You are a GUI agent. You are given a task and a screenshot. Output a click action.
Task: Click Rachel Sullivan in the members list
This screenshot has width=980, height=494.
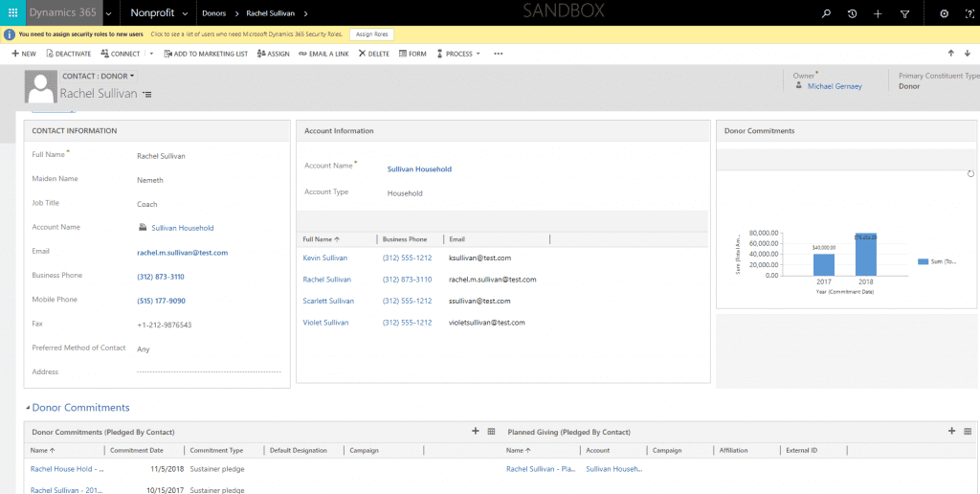point(327,280)
